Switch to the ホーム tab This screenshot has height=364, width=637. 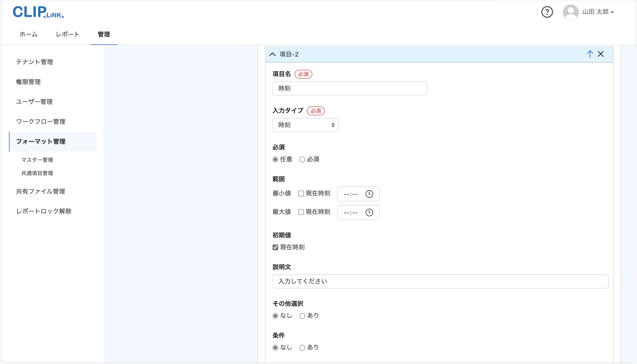click(x=29, y=34)
